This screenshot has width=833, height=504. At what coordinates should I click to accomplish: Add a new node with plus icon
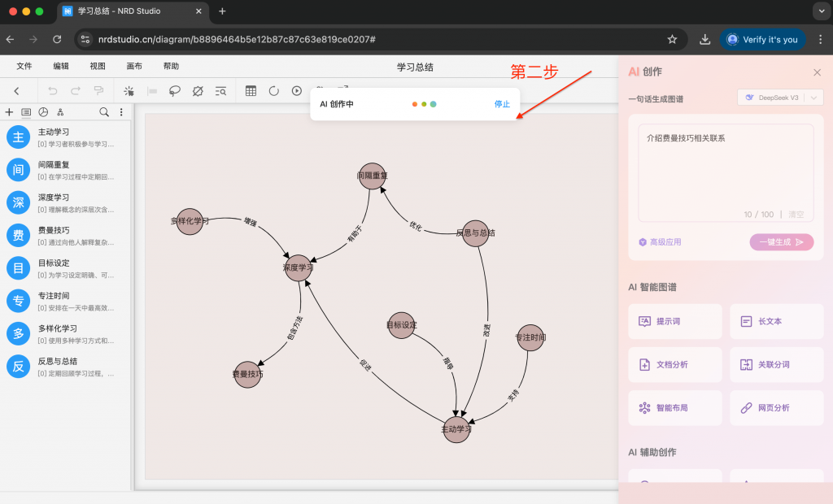click(x=9, y=112)
